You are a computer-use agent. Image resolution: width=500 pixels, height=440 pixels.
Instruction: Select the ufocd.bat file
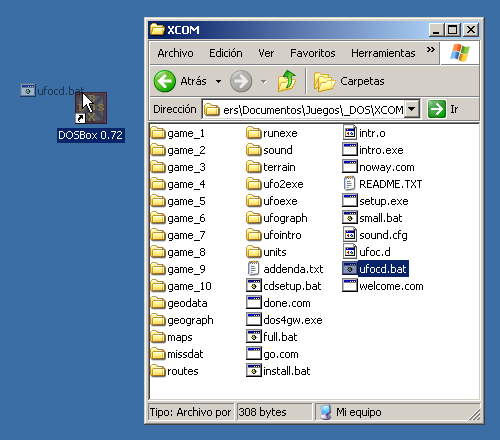click(x=376, y=269)
